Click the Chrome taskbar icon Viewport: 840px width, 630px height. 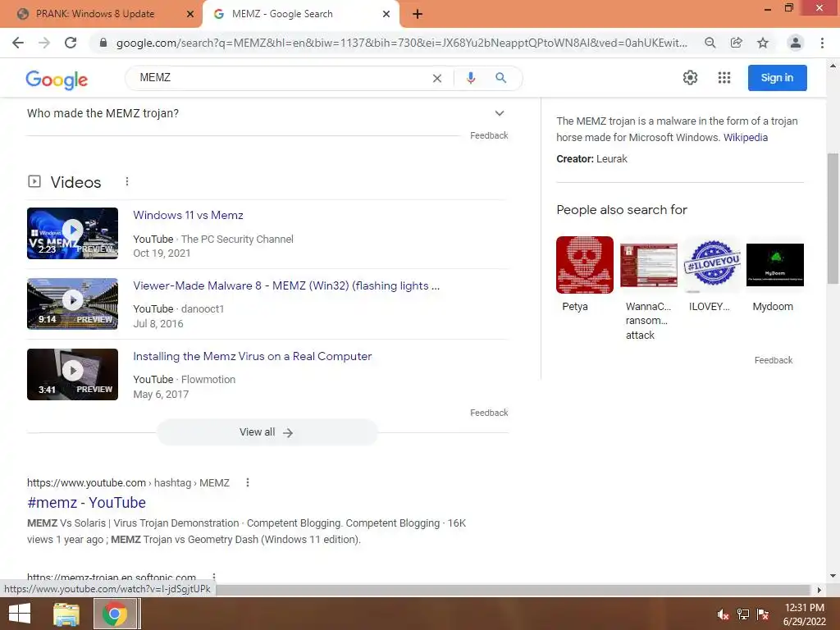click(x=115, y=614)
